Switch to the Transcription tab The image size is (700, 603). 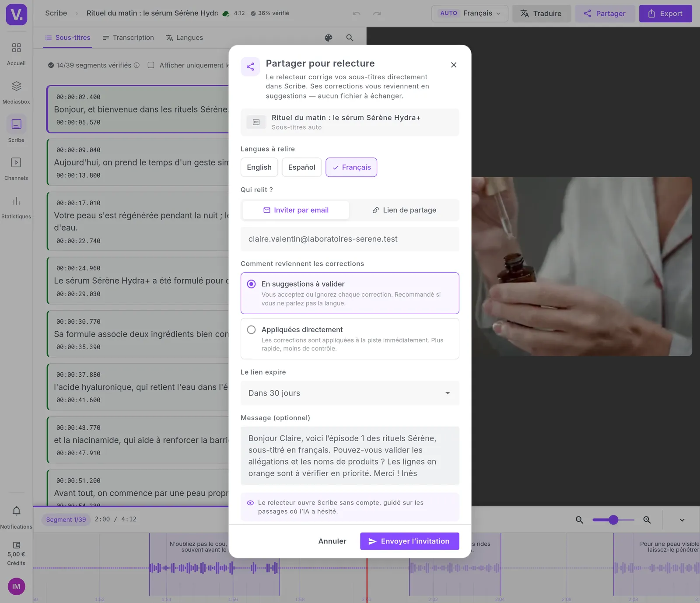(x=128, y=38)
